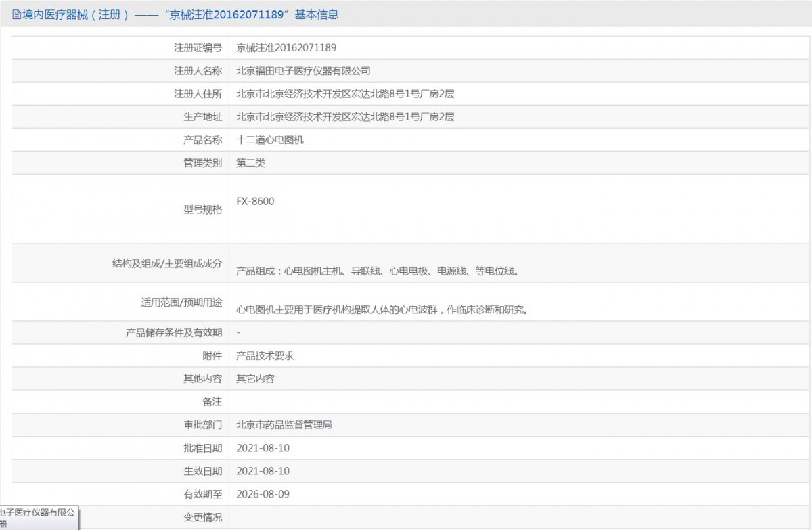Select registration number value 京械注准20162071189

click(286, 48)
